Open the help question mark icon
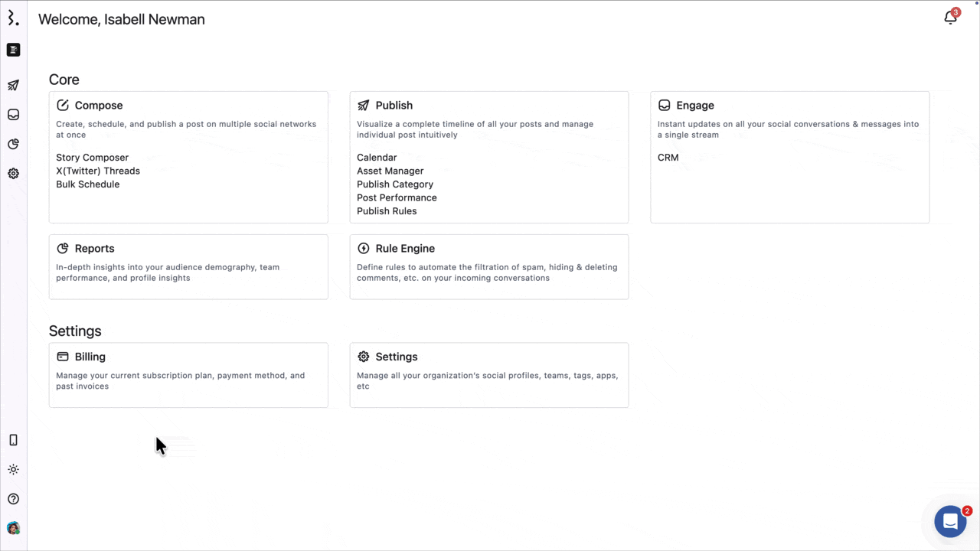The height and width of the screenshot is (551, 980). click(x=13, y=499)
